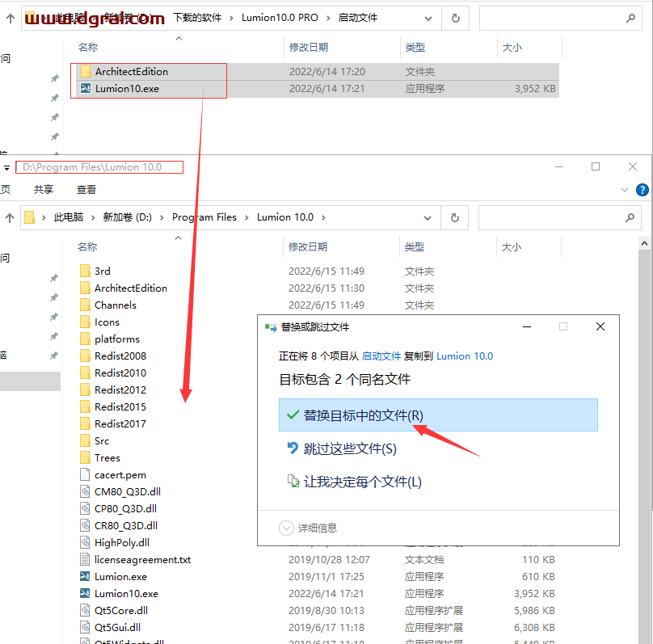
Task: Open the 启动文件 source link in the dialog
Action: (381, 356)
